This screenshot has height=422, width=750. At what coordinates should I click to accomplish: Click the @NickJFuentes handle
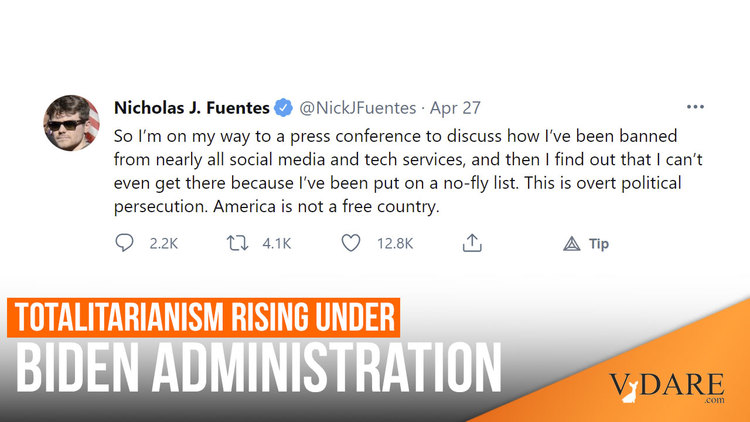pos(353,107)
